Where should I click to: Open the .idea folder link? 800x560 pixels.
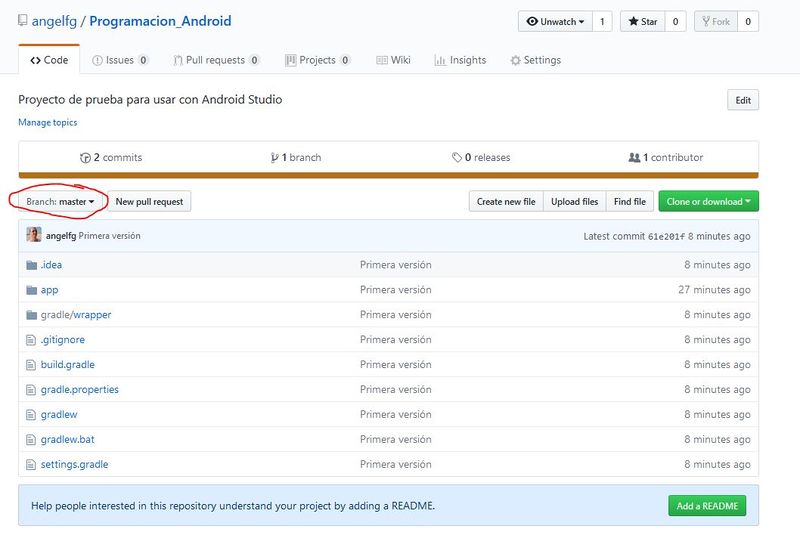click(x=51, y=265)
